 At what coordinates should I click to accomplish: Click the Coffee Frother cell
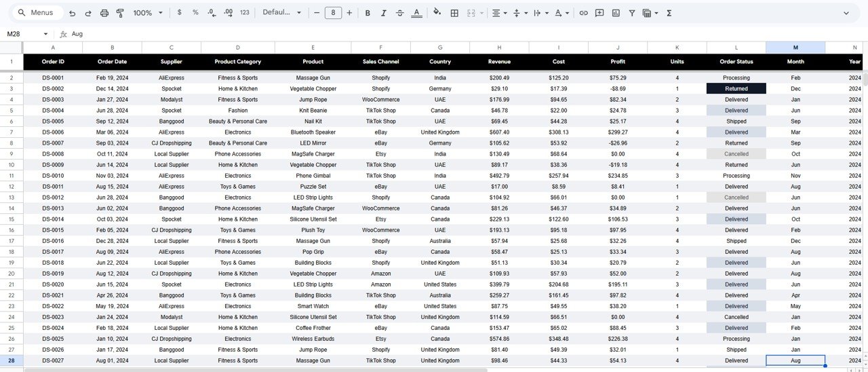click(313, 328)
